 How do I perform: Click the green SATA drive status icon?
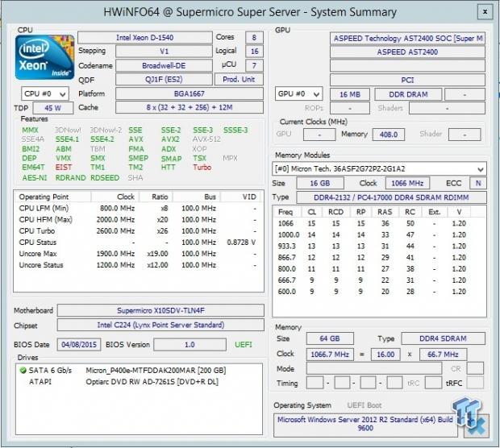pos(23,371)
